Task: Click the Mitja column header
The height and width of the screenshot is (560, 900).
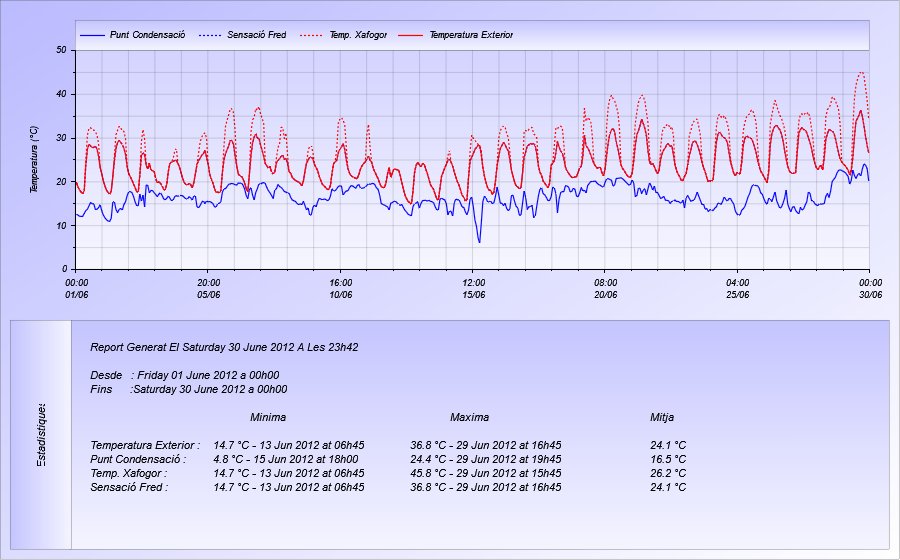Action: pyautogui.click(x=662, y=417)
